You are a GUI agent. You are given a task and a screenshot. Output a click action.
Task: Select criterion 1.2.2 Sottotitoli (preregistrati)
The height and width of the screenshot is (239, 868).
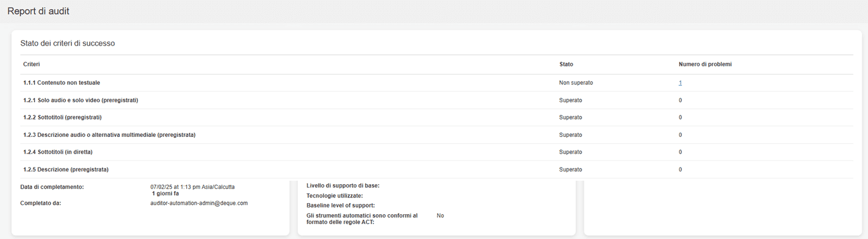click(x=62, y=118)
